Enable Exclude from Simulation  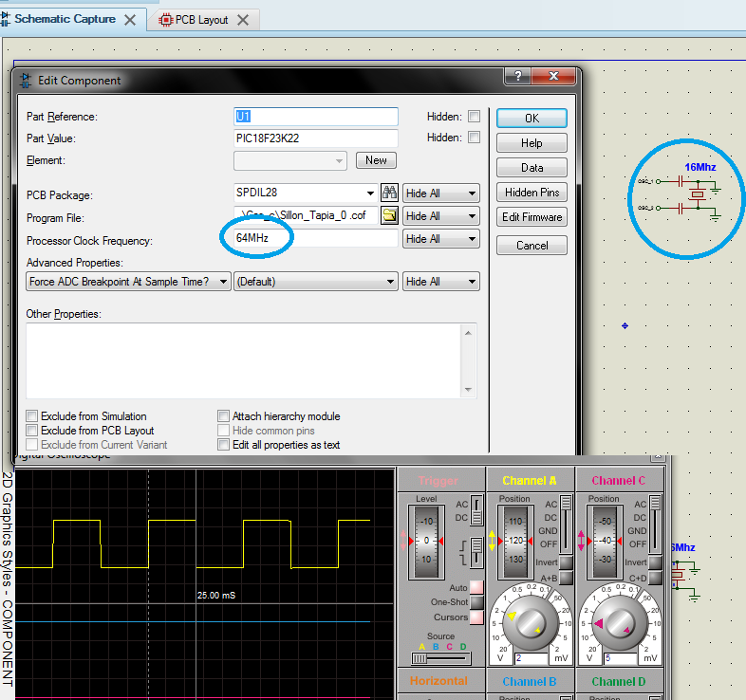click(32, 416)
